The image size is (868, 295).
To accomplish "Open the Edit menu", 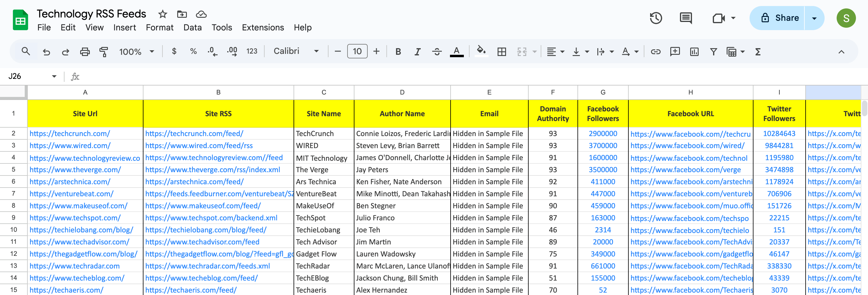I will pos(68,28).
